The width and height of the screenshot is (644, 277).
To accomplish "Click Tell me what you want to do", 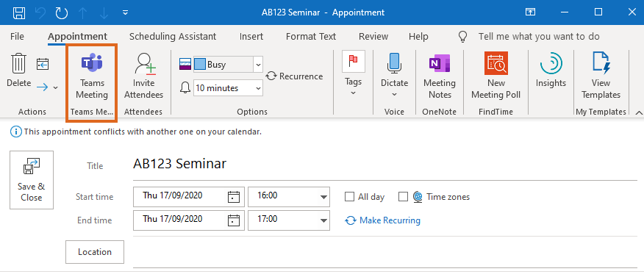I will click(x=539, y=37).
